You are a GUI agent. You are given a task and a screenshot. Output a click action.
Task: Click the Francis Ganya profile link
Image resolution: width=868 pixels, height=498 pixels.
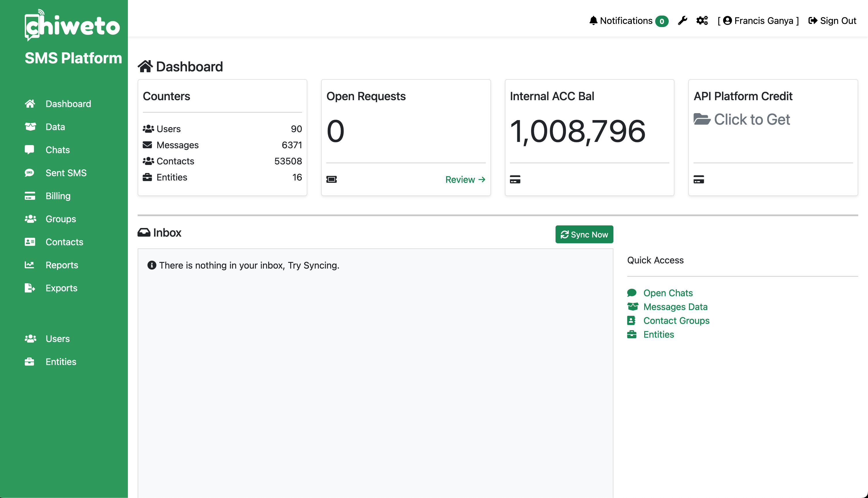[x=764, y=21]
